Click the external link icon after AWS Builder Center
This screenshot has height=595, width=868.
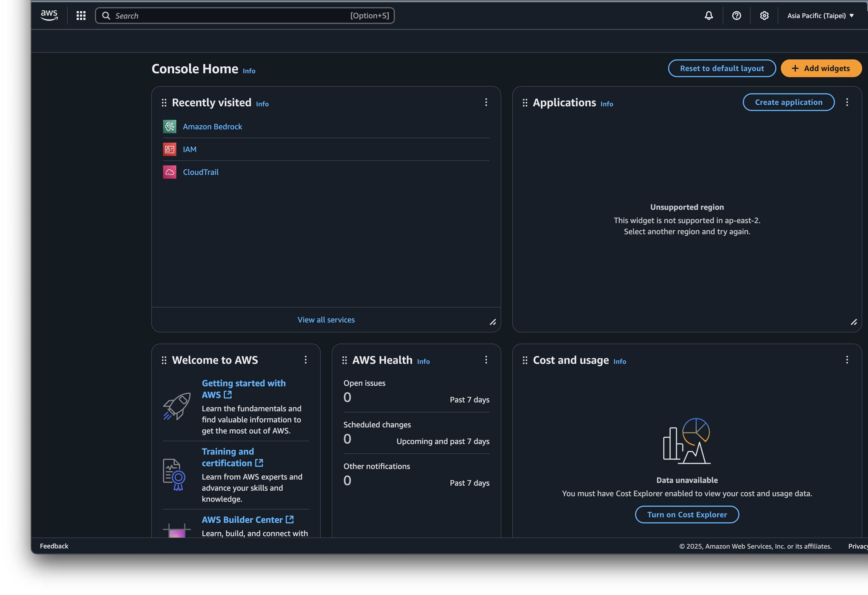[290, 519]
